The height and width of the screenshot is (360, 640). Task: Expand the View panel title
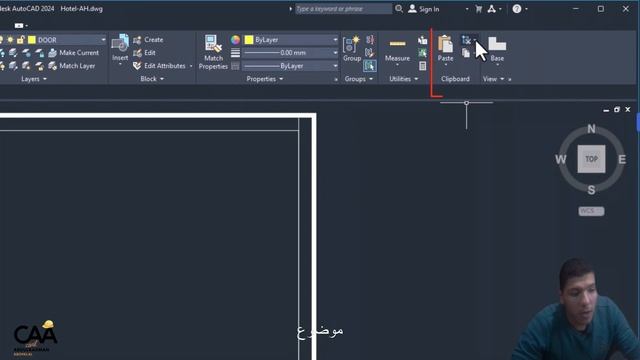(493, 79)
